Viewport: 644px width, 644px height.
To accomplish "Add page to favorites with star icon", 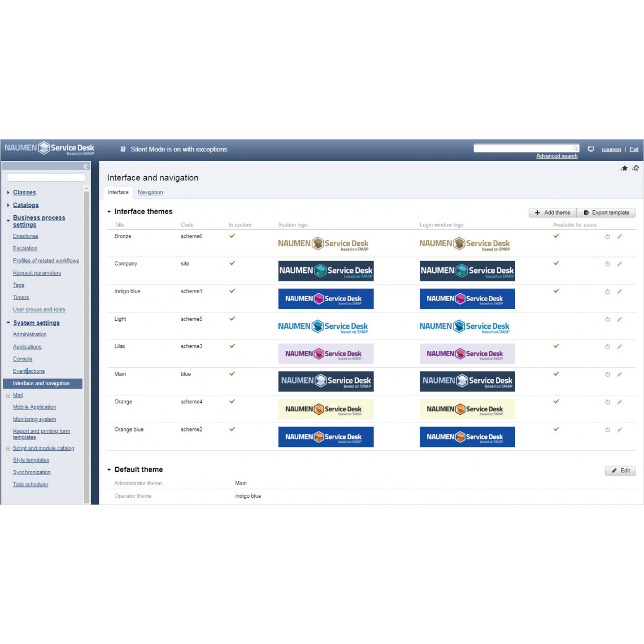I will tap(624, 168).
